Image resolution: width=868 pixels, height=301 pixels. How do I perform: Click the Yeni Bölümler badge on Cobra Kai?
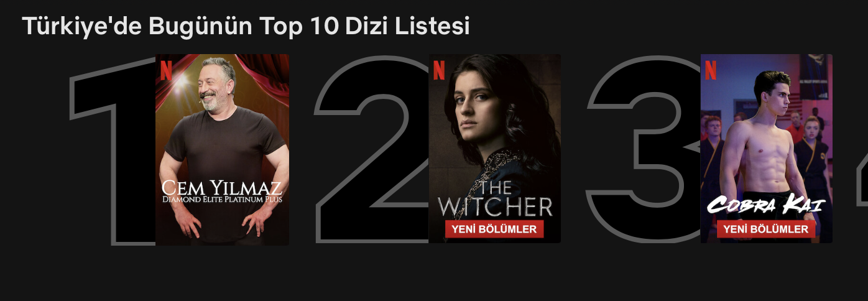[x=766, y=229]
